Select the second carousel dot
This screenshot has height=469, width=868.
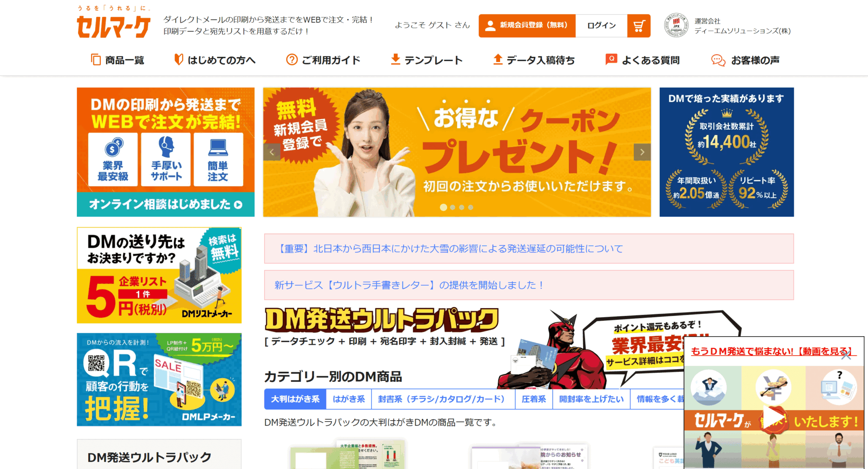pos(453,207)
